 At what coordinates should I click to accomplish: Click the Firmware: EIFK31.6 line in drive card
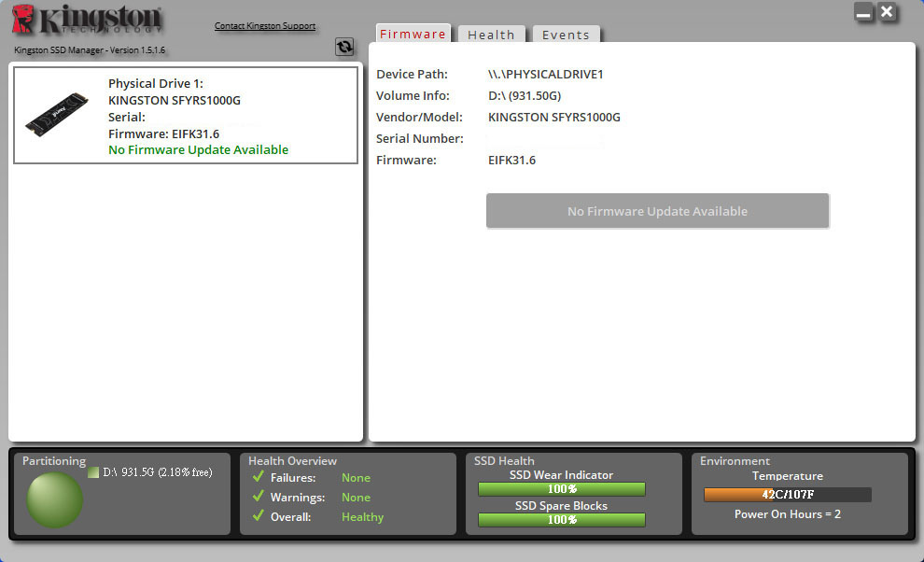tap(164, 133)
